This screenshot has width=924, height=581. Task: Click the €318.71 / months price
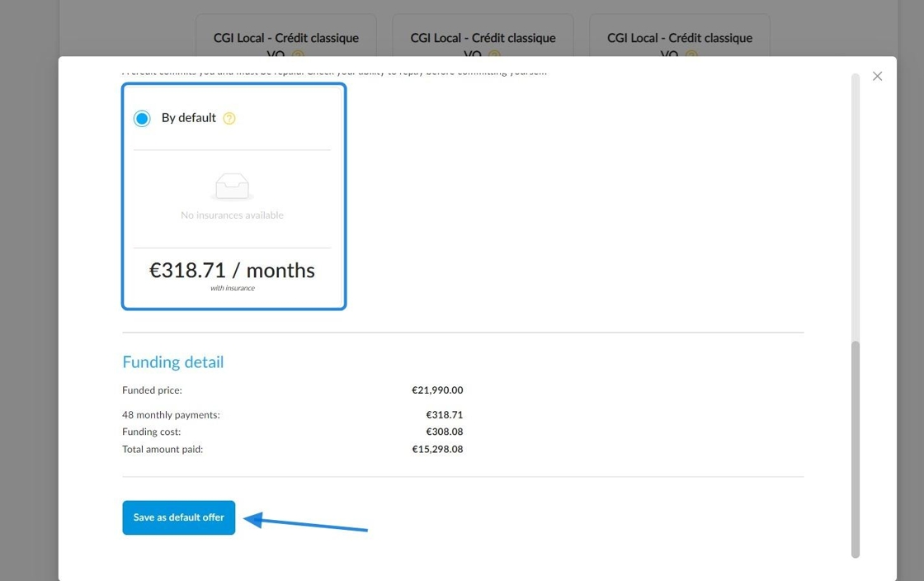point(232,270)
